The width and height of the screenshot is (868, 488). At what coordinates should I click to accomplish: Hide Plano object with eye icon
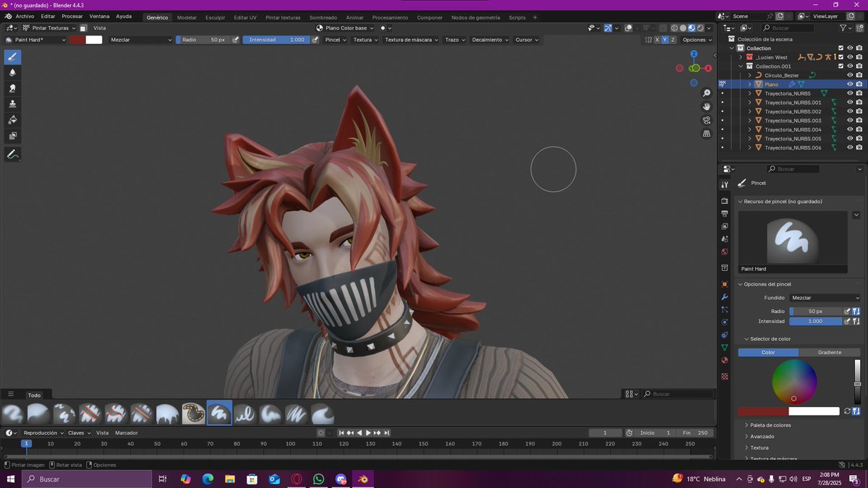pos(850,85)
